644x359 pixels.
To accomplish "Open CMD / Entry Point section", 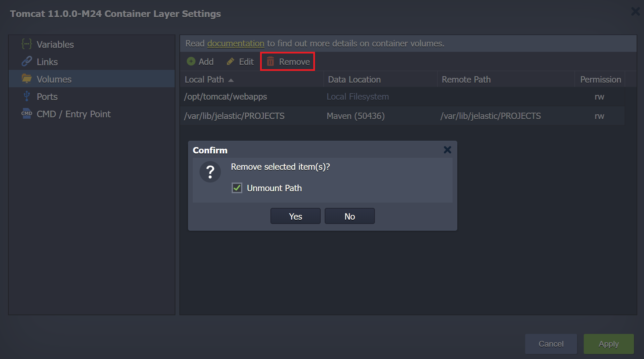I will coord(92,114).
